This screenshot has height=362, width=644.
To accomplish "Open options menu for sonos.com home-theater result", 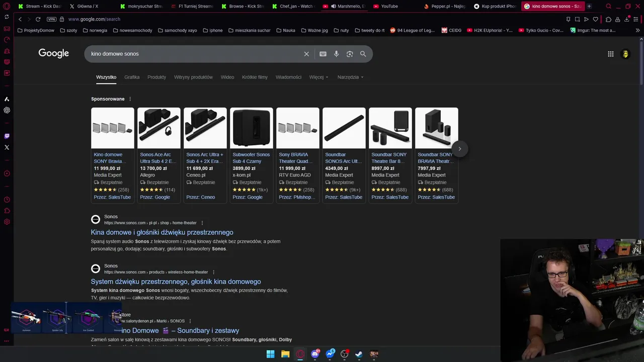I will tap(202, 223).
